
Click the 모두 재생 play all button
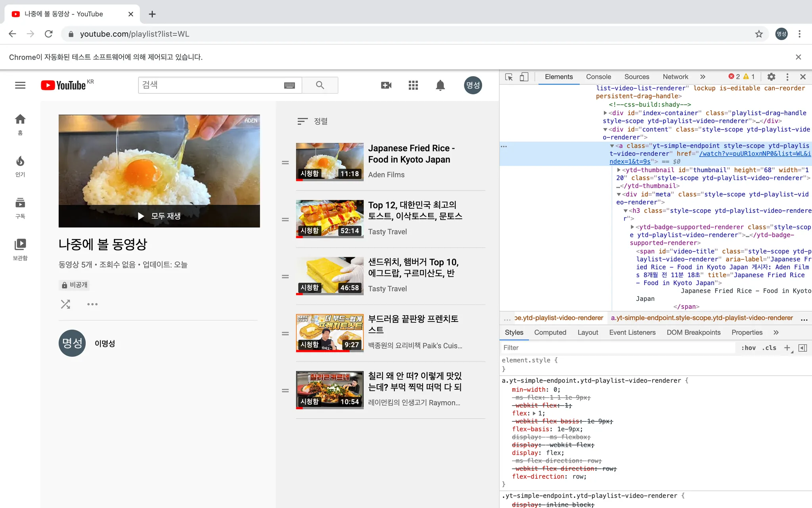point(159,216)
